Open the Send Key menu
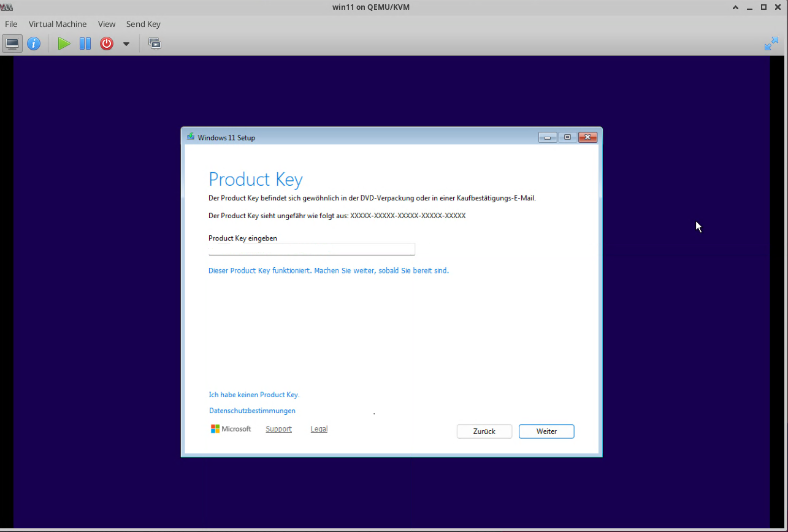This screenshot has height=532, width=788. tap(143, 24)
